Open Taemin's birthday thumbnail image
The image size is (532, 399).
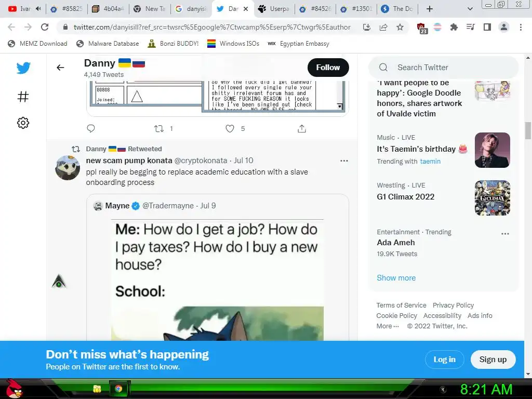pos(493,150)
